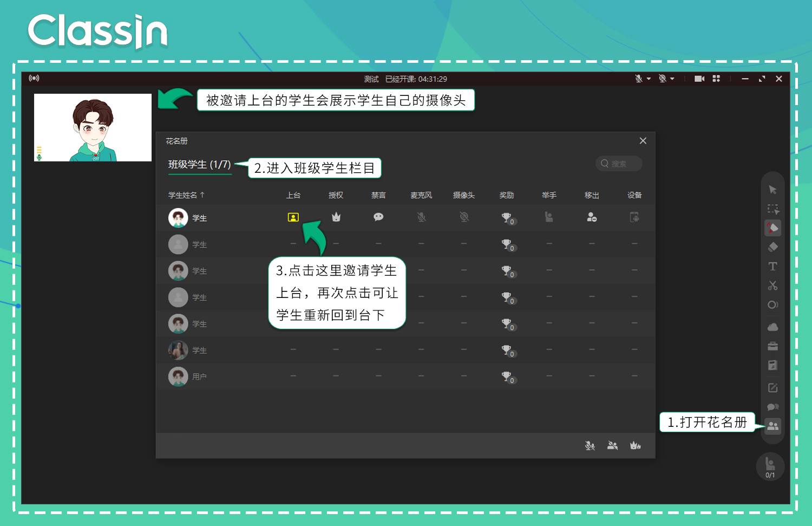The width and height of the screenshot is (812, 526).
Task: Grant authorization using the crown icon
Action: 336,217
